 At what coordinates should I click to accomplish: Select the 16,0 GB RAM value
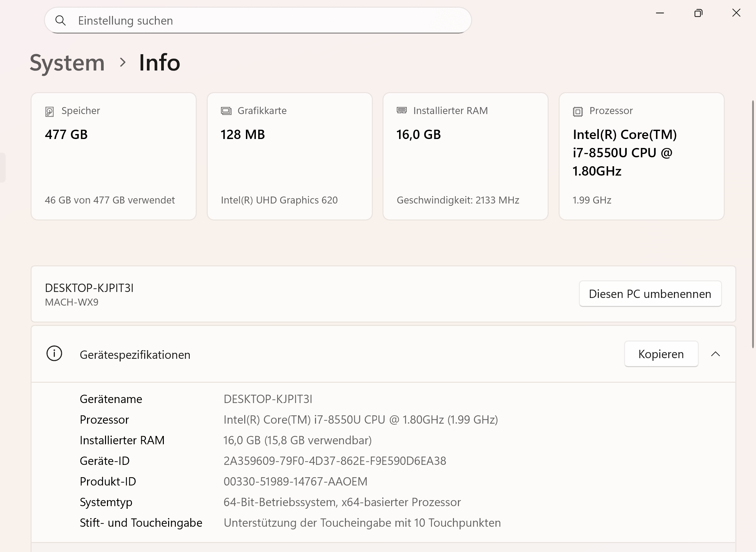coord(418,135)
